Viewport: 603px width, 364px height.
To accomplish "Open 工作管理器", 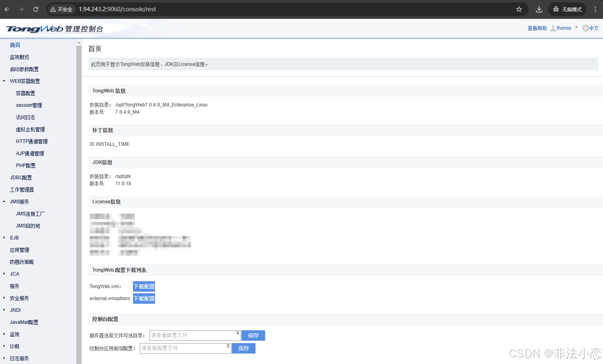I will pos(22,190).
